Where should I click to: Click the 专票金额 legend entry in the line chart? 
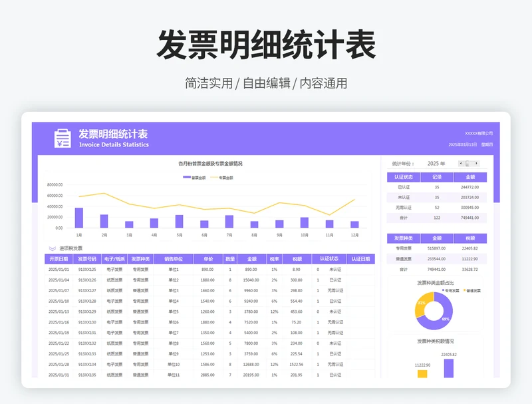coord(222,178)
